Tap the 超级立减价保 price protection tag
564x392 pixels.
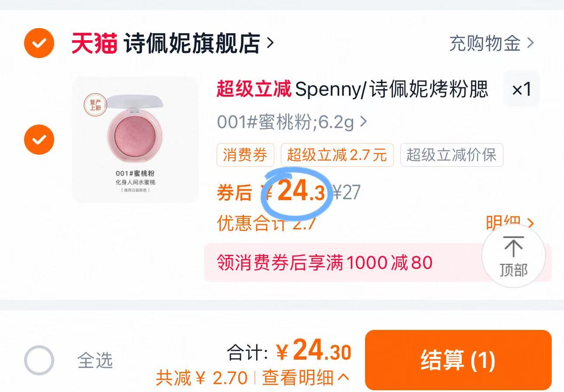[451, 155]
